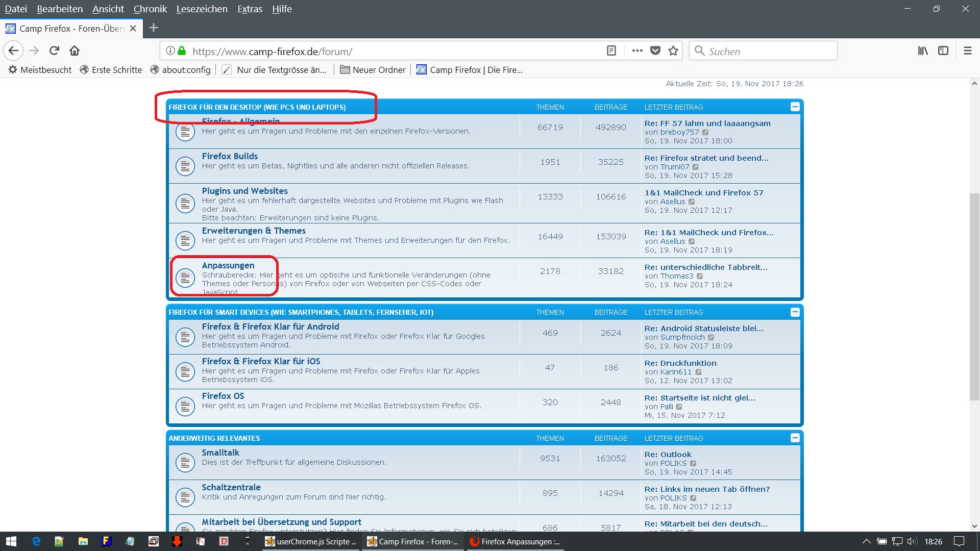Open the Extras menu
Image resolution: width=980 pixels, height=551 pixels.
(250, 9)
